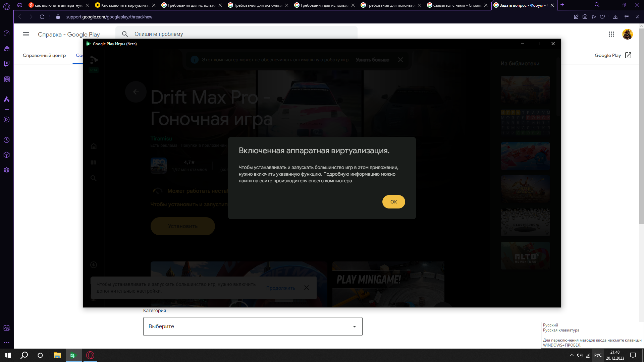Click the РУС language indicator
This screenshot has width=644, height=362.
pyautogui.click(x=598, y=355)
